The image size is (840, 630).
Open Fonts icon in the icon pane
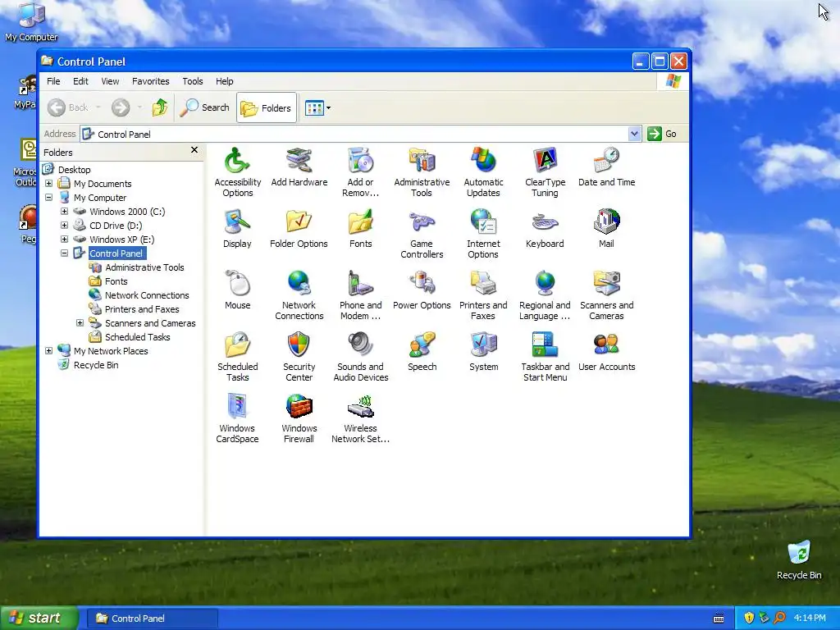coord(361,229)
